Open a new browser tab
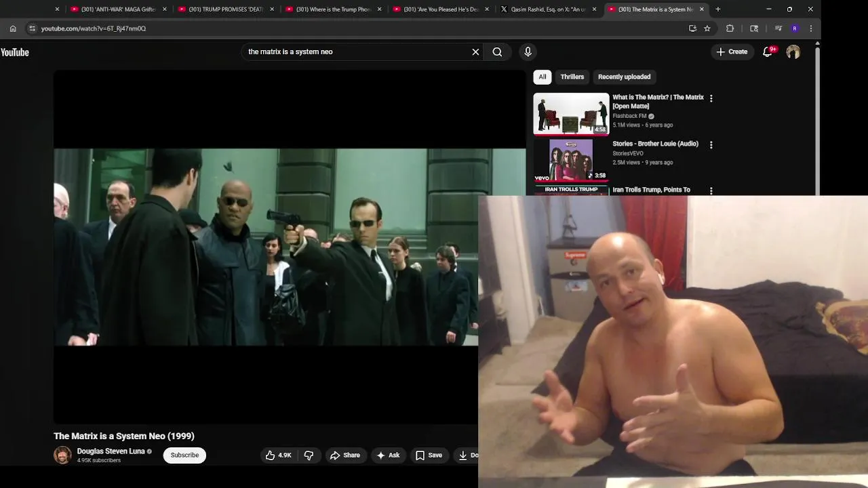 pyautogui.click(x=718, y=9)
